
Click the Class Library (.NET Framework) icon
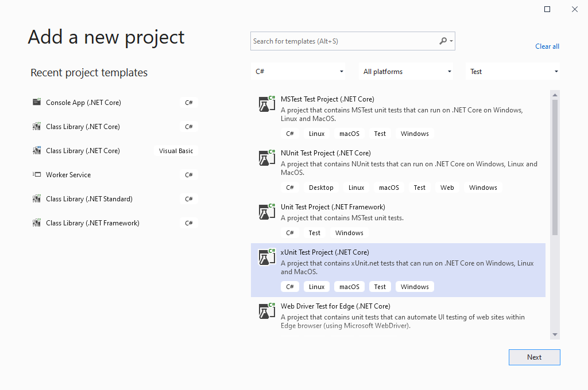pos(37,223)
